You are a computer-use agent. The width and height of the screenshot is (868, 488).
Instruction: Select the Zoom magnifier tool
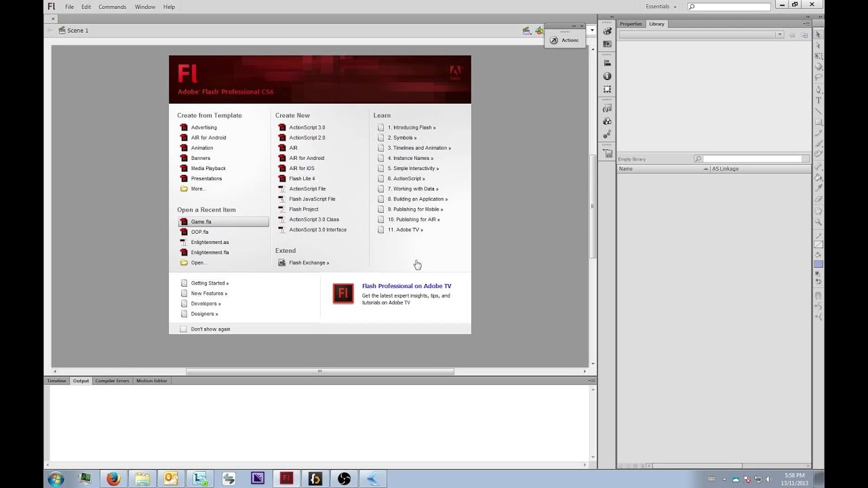tap(818, 221)
